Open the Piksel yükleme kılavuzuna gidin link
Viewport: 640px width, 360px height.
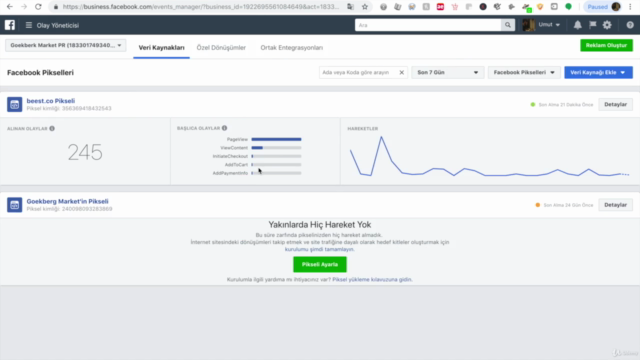tap(372, 280)
